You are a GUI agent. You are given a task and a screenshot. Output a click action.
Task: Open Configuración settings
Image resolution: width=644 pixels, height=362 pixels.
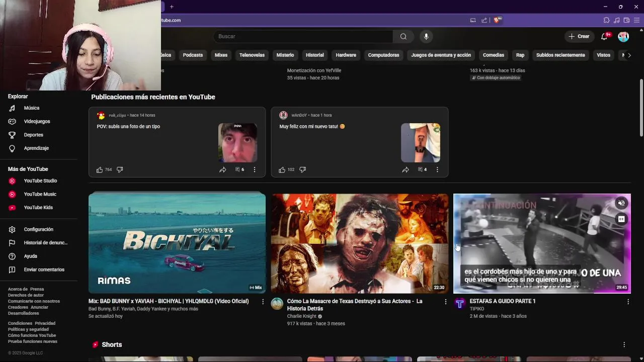[x=39, y=229]
